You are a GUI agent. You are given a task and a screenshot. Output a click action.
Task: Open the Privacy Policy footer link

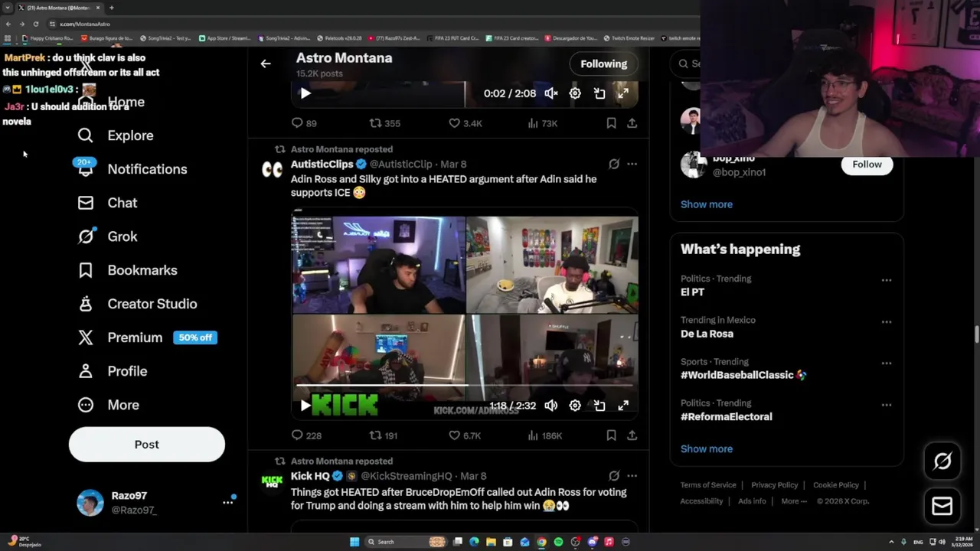click(x=774, y=485)
